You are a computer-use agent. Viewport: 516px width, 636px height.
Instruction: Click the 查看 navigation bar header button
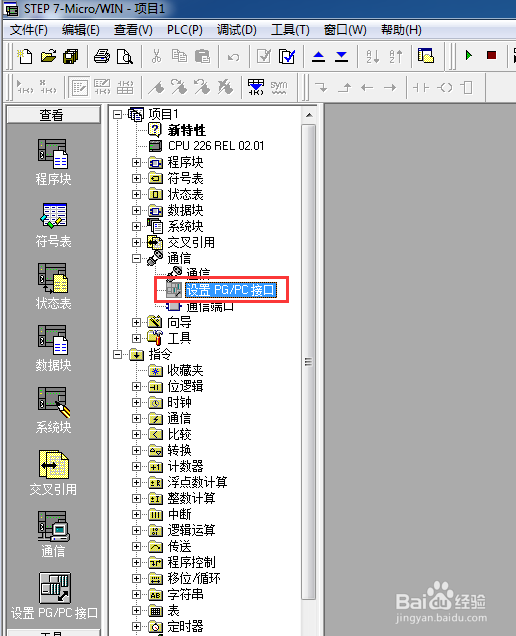click(x=53, y=115)
